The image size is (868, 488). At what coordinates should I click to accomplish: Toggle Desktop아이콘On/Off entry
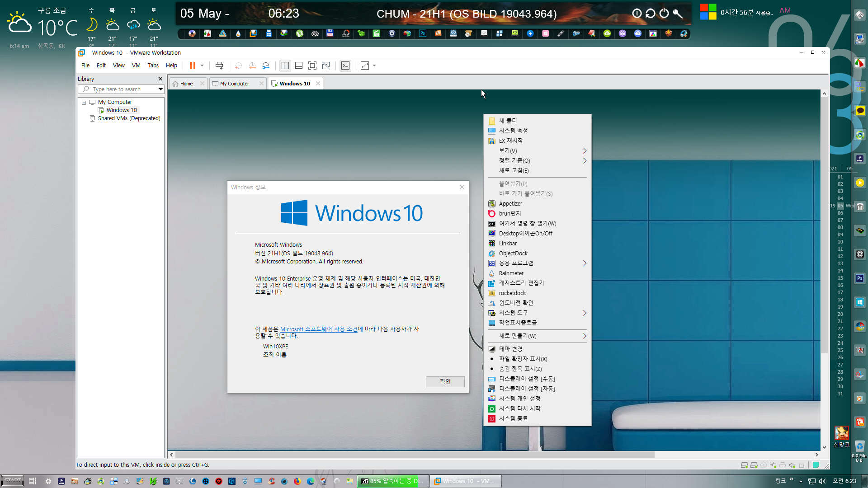pyautogui.click(x=537, y=233)
